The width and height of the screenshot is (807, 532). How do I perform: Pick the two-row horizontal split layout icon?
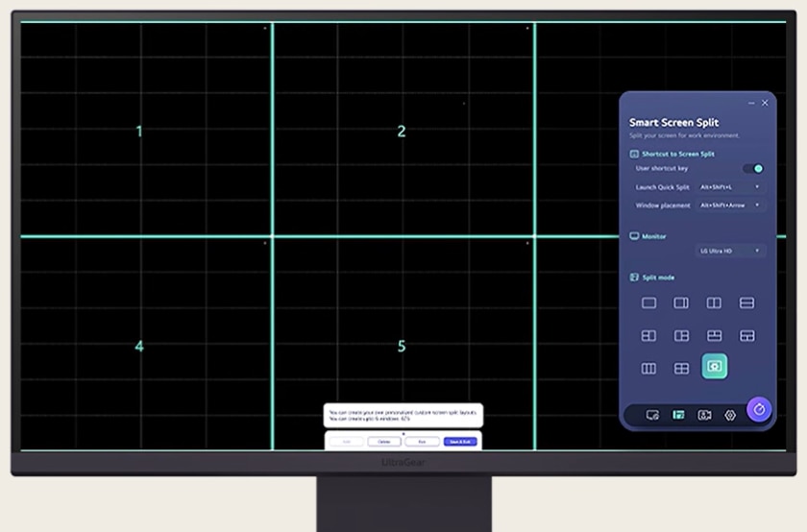tap(746, 302)
